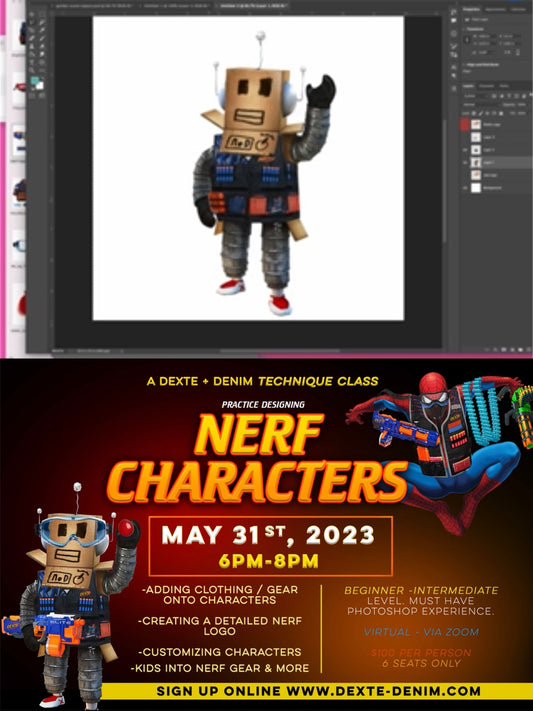Click the foreground teal color swatch
The image size is (533, 711).
tap(34, 80)
